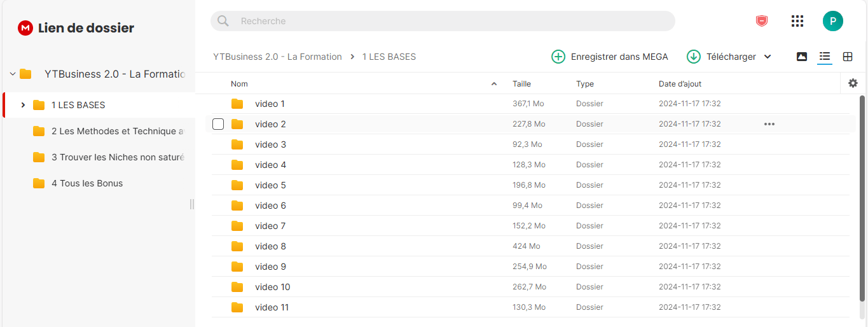Image resolution: width=868 pixels, height=327 pixels.
Task: Click the 262,7 Mo size cell
Action: [529, 287]
